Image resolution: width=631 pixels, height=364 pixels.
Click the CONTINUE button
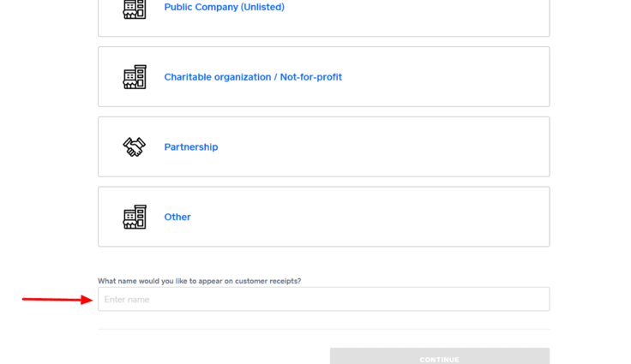(440, 356)
